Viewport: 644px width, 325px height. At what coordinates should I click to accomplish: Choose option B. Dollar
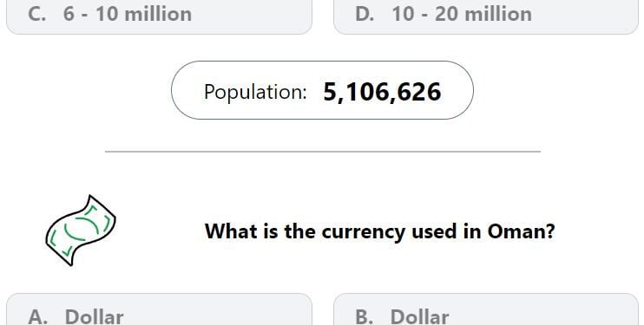486,309
